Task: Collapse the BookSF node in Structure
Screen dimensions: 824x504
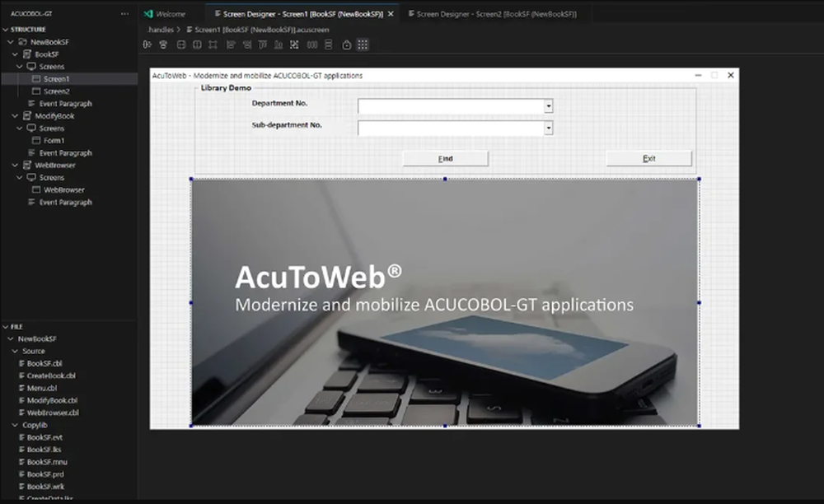Action: 15,54
